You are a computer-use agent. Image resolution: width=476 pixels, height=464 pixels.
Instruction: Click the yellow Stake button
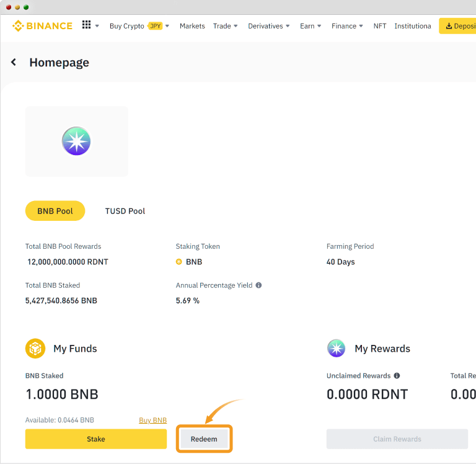[x=96, y=439]
